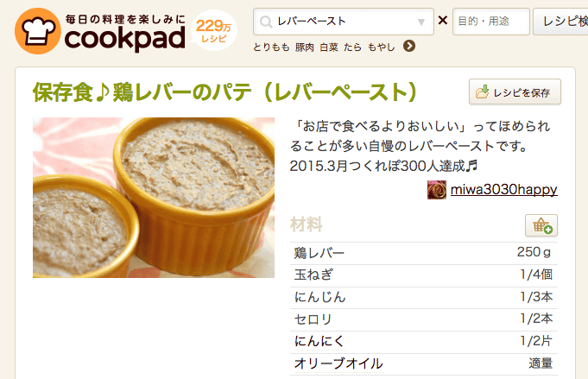Add ingredients with shopping basket icon
Viewport: 588px width, 379px height.
click(541, 225)
